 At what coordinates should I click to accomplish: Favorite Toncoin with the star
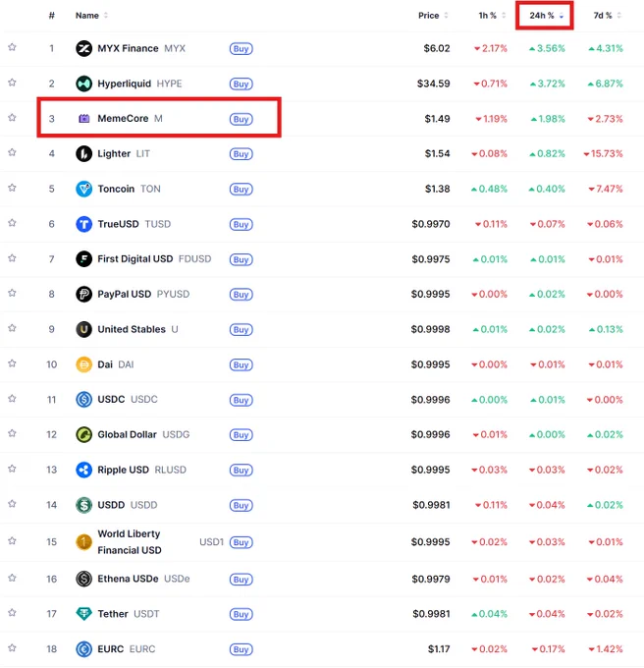(x=12, y=188)
